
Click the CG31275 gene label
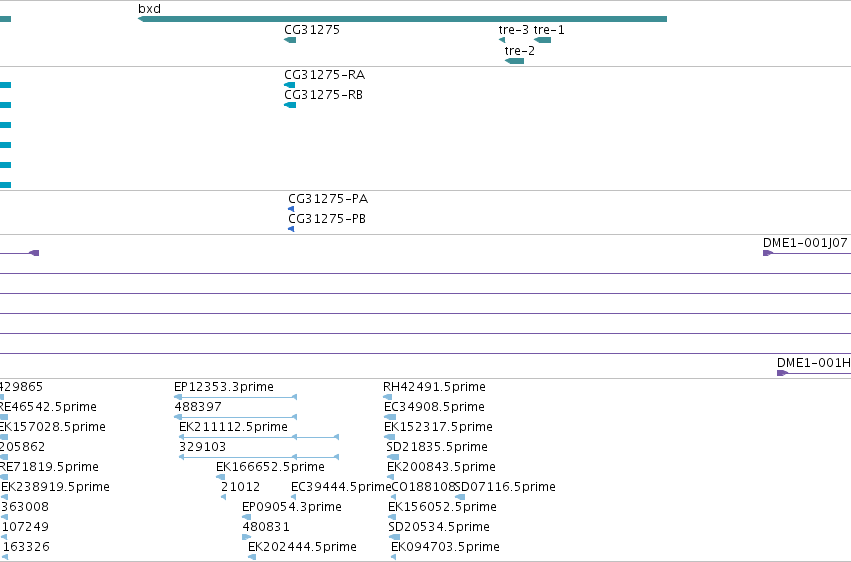point(312,30)
